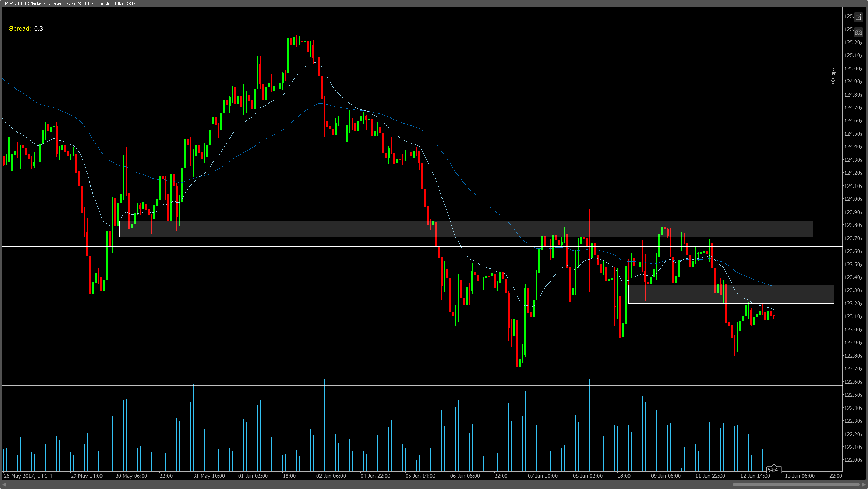The height and width of the screenshot is (489, 868).
Task: Click the detach chart pop-out icon
Action: tap(858, 17)
